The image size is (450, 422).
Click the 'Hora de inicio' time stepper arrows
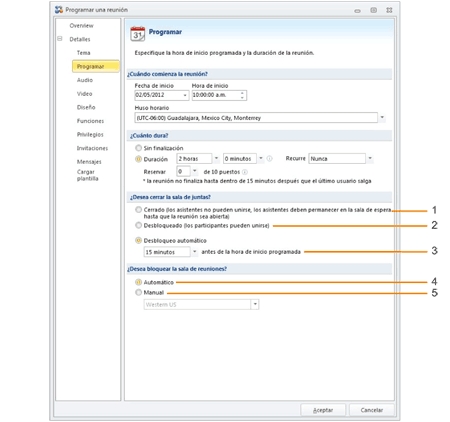243,95
